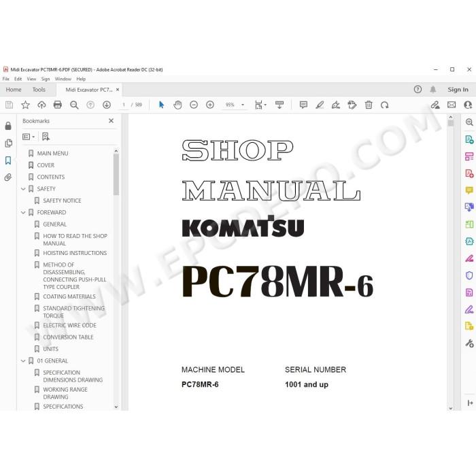Open the Find text magnifier tool
Screen dimensions: 476x476
click(74, 105)
